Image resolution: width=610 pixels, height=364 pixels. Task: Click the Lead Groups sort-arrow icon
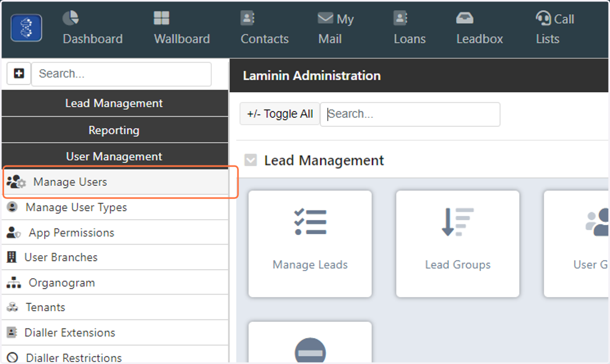tap(457, 222)
